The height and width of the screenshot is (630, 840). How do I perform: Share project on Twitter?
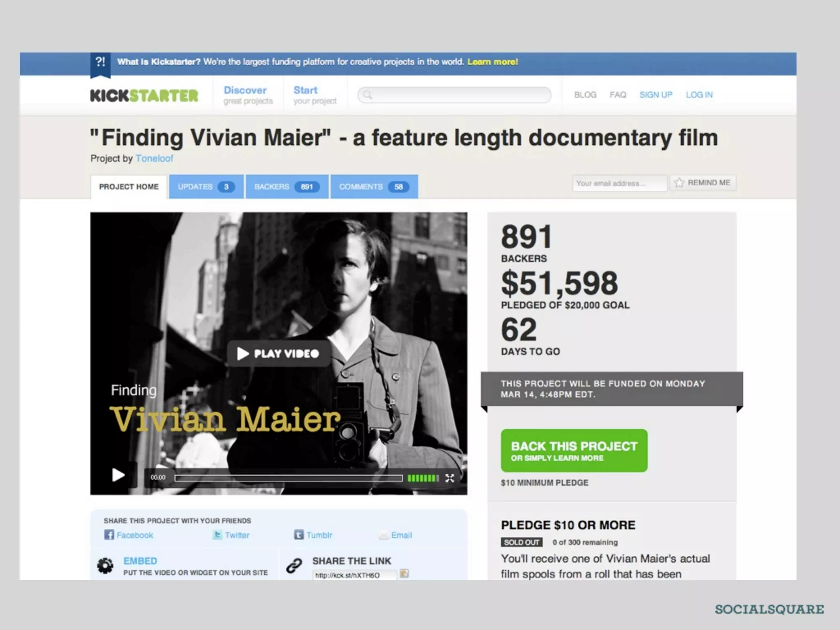point(231,535)
